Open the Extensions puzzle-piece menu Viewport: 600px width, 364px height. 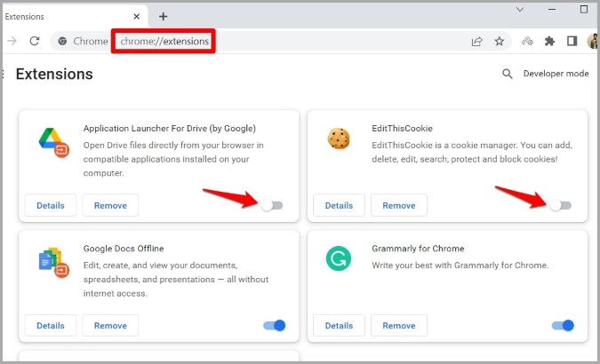click(x=549, y=41)
